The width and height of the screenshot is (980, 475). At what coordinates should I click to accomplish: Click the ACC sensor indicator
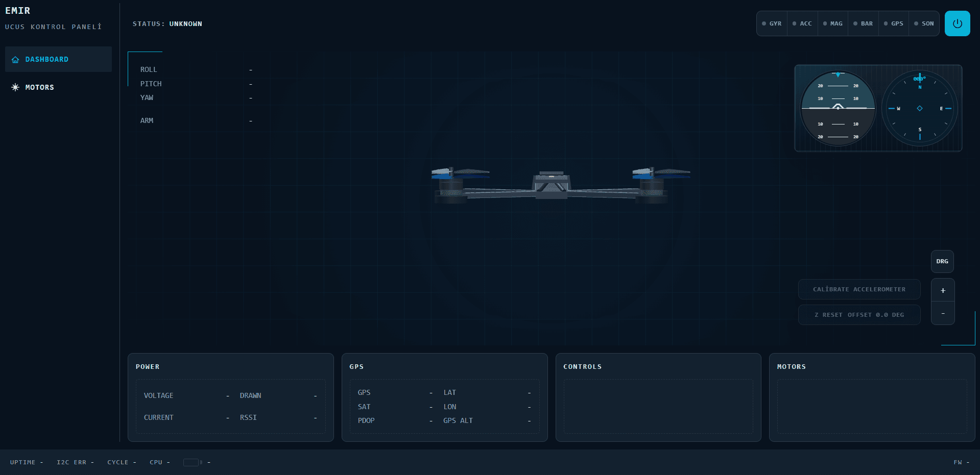[802, 23]
